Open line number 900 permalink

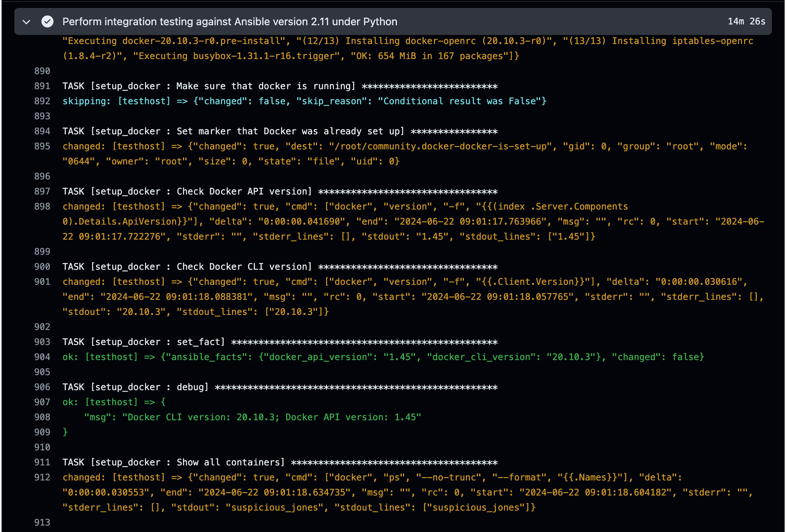click(42, 267)
